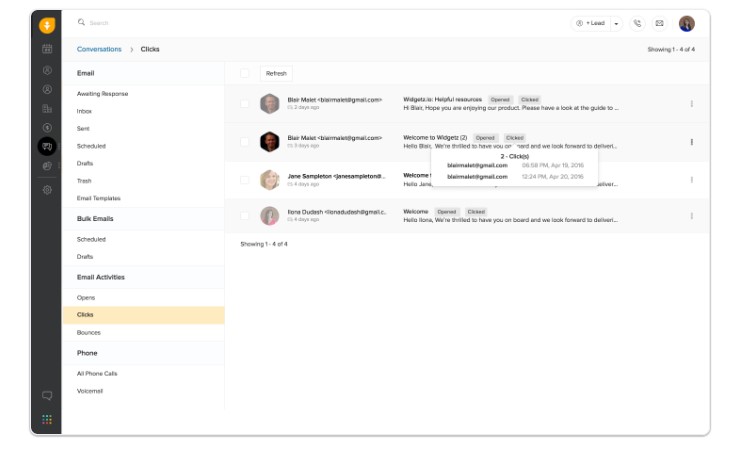This screenshot has width=749, height=452.
Task: Open the chat bubble icon at sidebar bottom
Action: (47, 396)
